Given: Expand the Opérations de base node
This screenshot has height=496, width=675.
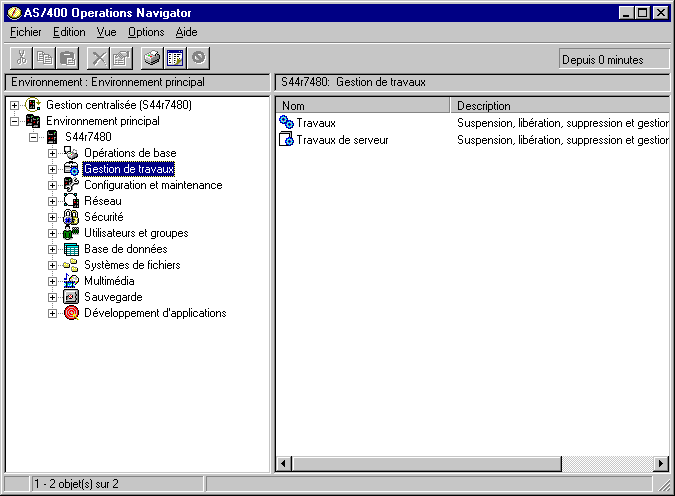Looking at the screenshot, I should click(52, 153).
